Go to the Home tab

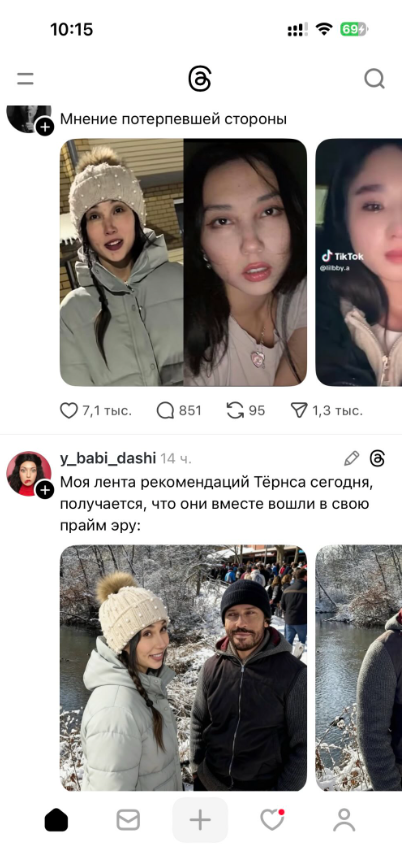(x=56, y=820)
